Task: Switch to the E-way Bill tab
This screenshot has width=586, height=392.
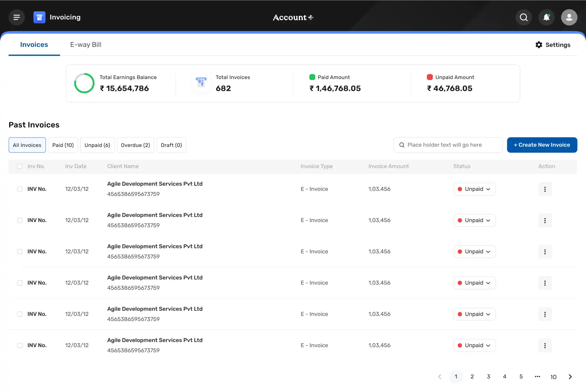Action: [86, 45]
